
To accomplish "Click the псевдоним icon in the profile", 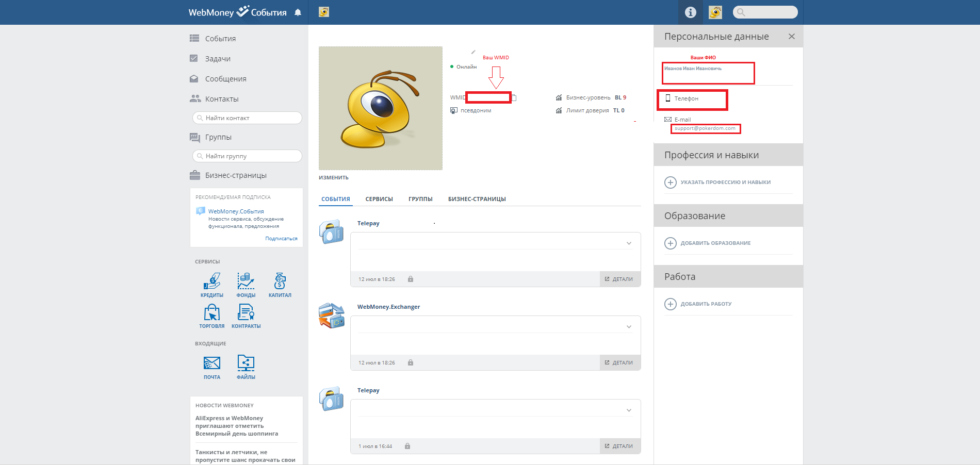I will pyautogui.click(x=454, y=110).
